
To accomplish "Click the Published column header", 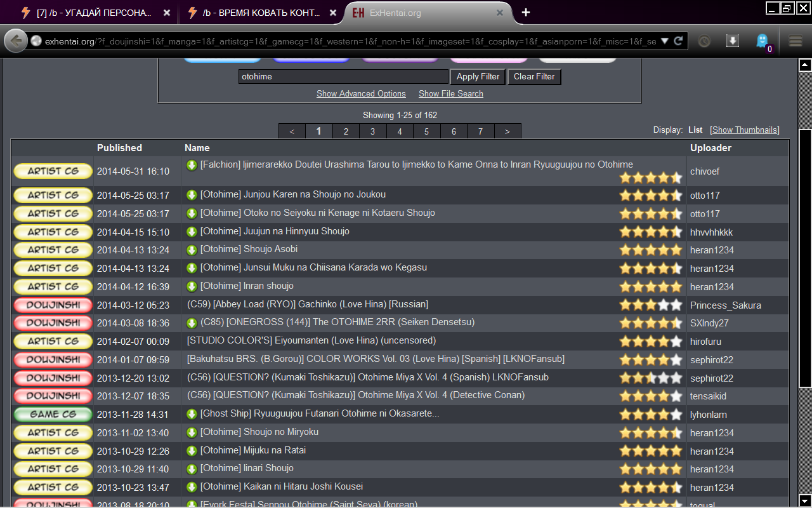I will pyautogui.click(x=119, y=148).
